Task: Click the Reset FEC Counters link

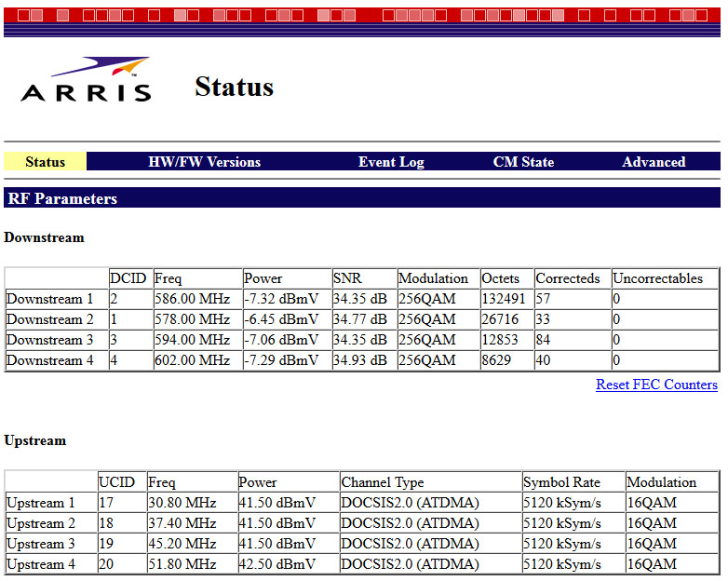Action: click(x=656, y=385)
